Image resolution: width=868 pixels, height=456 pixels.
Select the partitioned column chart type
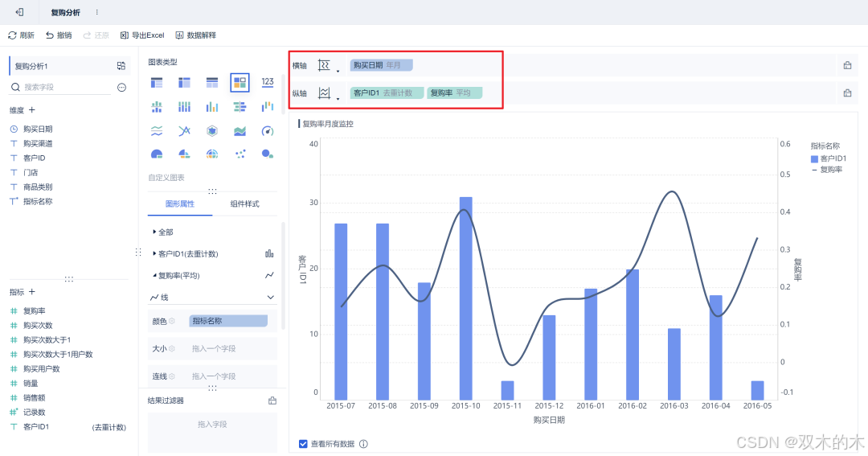click(x=157, y=107)
